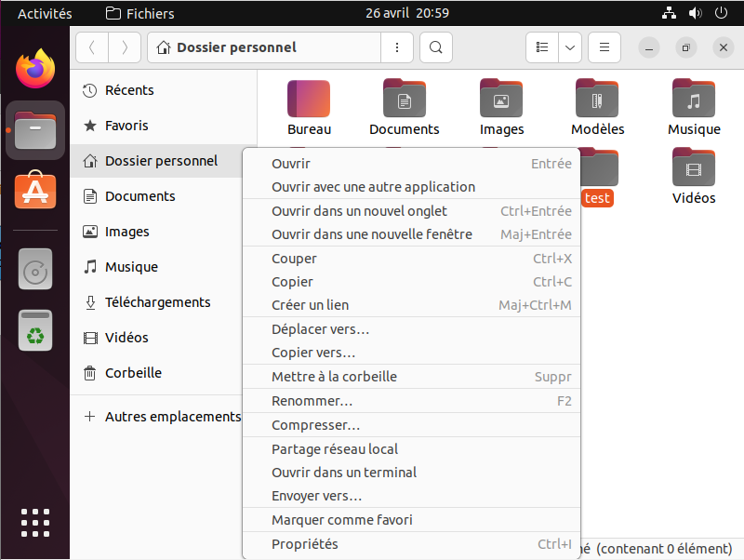Screen dimensions: 744x560
Task: Click 'Propriétés' in the context menu
Action: (x=305, y=544)
